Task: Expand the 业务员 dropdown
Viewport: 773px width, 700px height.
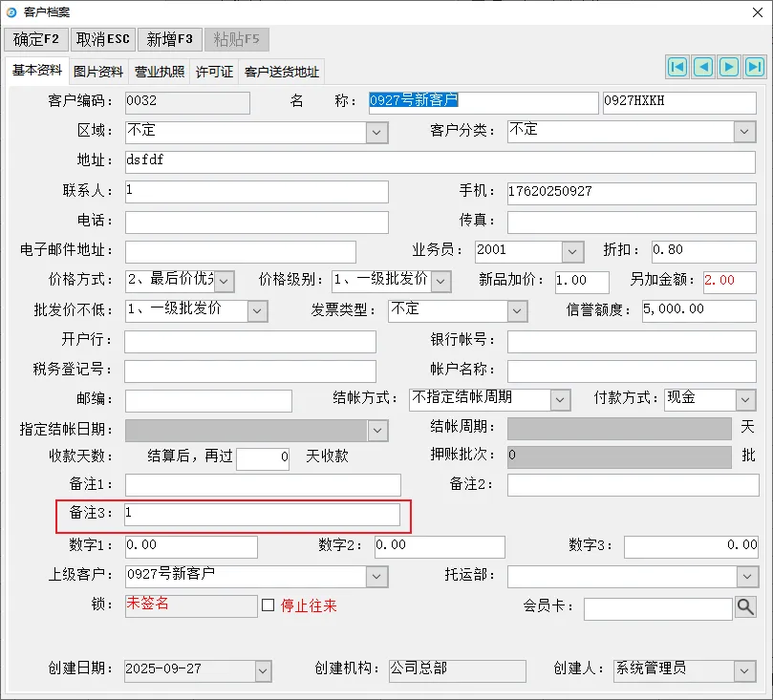Action: click(x=572, y=252)
